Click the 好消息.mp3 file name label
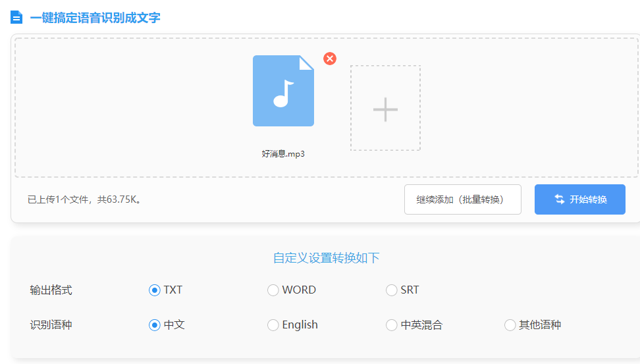The height and width of the screenshot is (364, 640). [283, 154]
